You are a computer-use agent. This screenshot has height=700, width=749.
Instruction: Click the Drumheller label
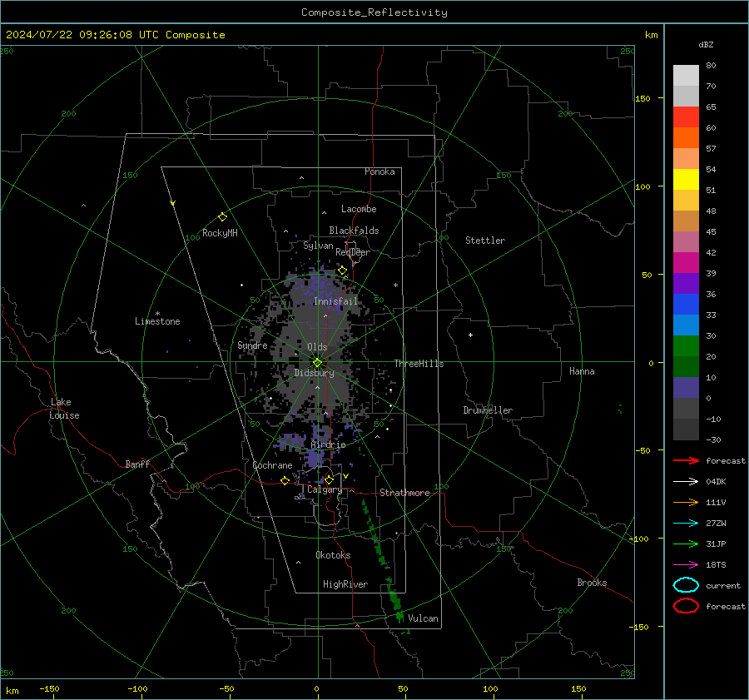pyautogui.click(x=488, y=410)
